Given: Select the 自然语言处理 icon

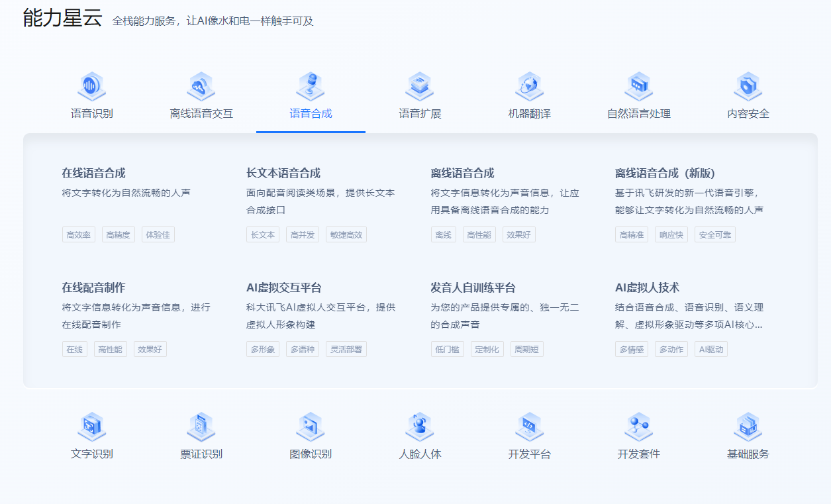Looking at the screenshot, I should tap(638, 86).
